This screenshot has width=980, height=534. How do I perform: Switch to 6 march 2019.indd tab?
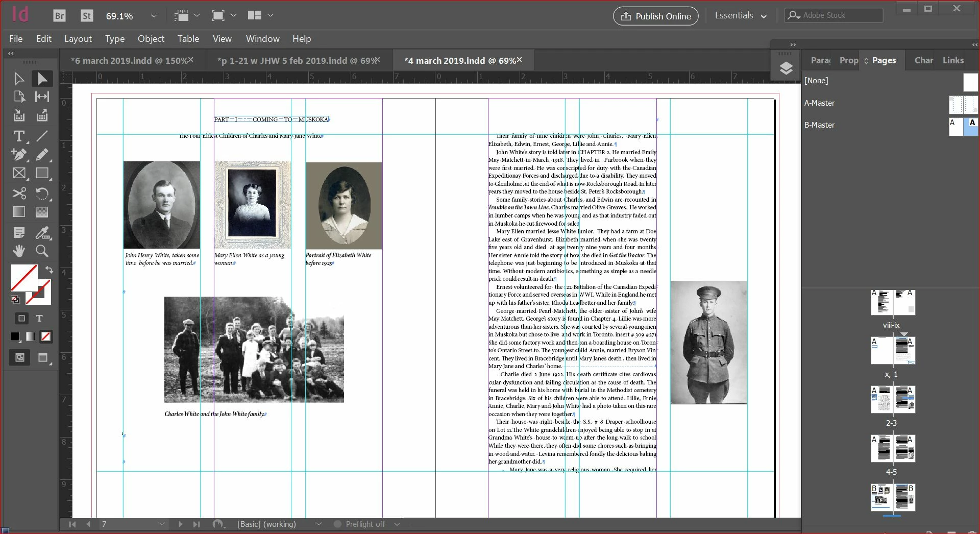(x=129, y=61)
